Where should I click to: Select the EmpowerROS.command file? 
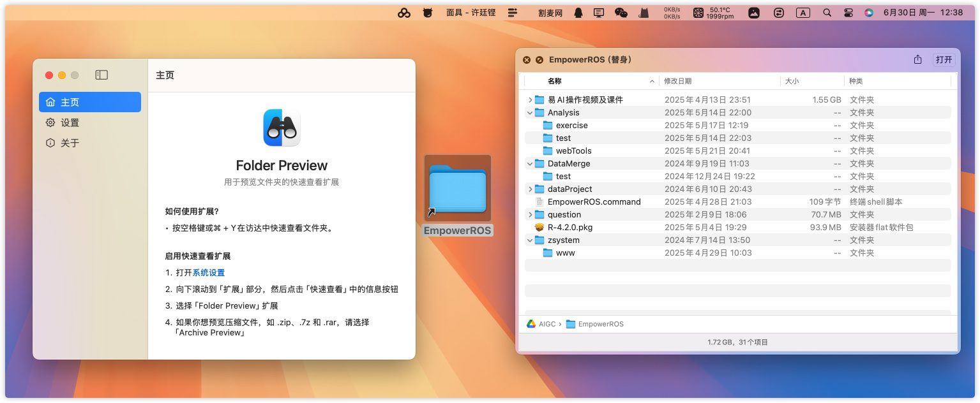[x=594, y=201]
